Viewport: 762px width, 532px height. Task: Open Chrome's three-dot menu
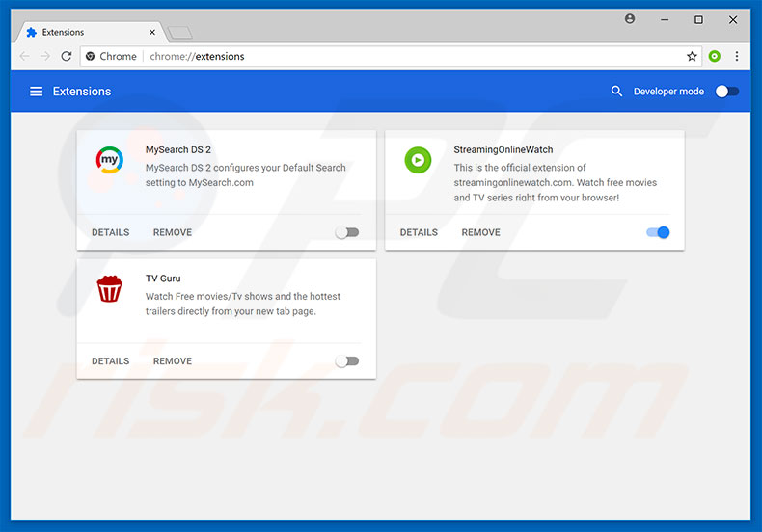point(737,56)
